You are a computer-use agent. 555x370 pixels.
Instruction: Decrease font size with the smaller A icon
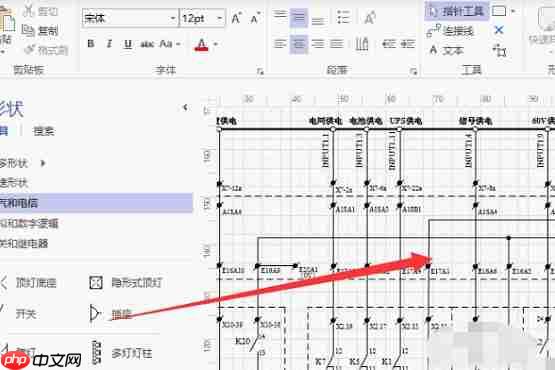[x=255, y=18]
